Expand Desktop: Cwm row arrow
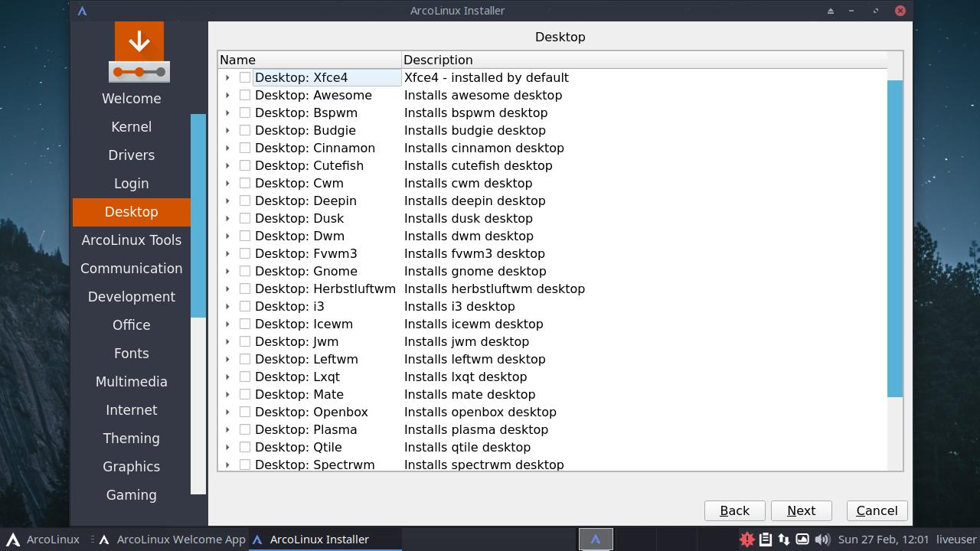 (227, 183)
